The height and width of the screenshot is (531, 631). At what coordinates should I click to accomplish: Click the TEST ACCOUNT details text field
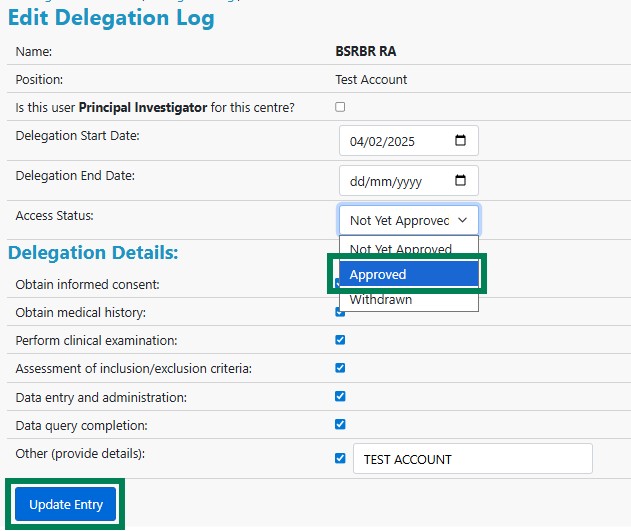click(472, 459)
